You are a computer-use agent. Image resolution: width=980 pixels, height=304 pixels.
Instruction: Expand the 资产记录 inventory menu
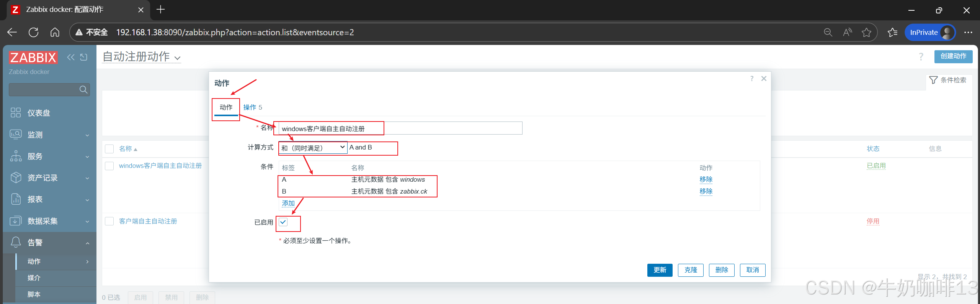(x=50, y=178)
